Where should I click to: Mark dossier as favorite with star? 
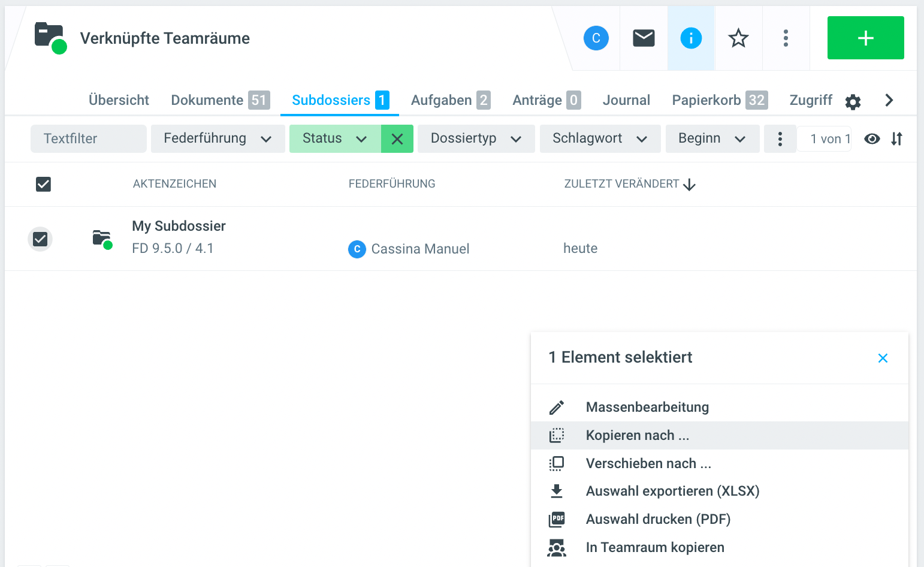[x=738, y=38]
